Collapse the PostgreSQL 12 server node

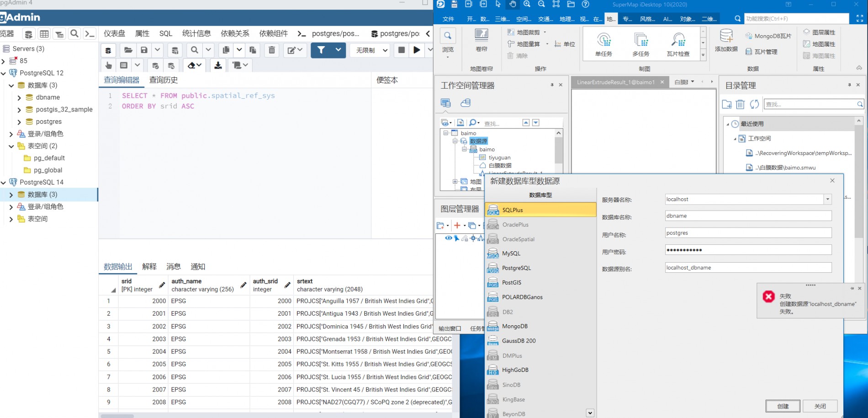pos(4,73)
